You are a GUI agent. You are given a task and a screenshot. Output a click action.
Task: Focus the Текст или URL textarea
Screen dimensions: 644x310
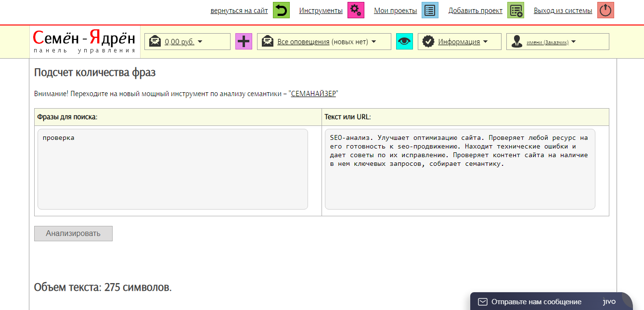460,169
